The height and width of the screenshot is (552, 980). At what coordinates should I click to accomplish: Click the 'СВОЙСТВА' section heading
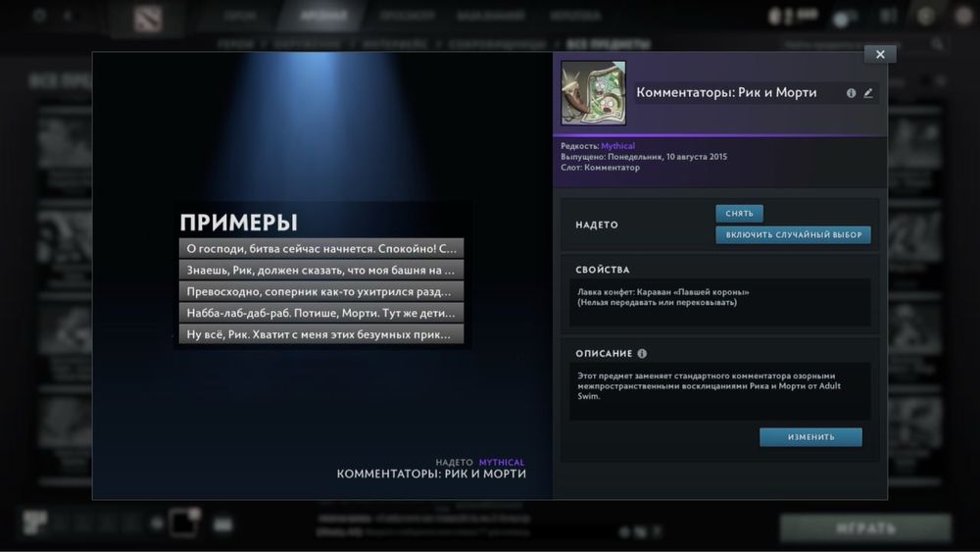(x=603, y=270)
